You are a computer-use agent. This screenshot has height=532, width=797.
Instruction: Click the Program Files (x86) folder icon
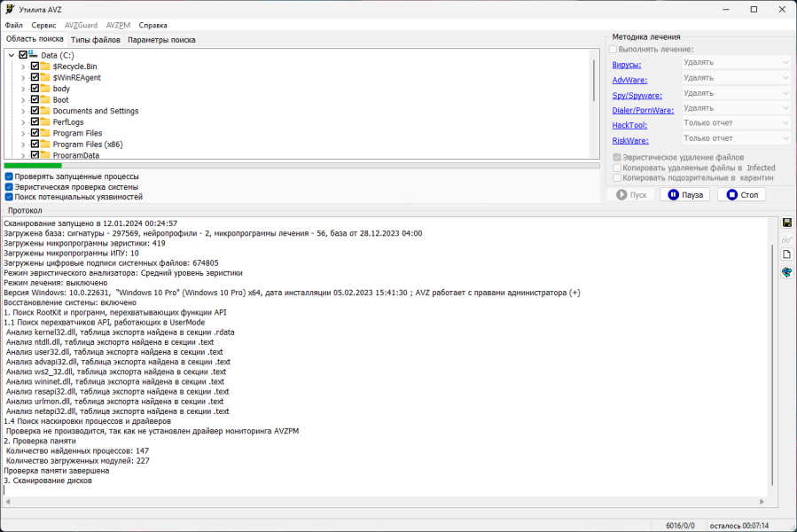45,145
